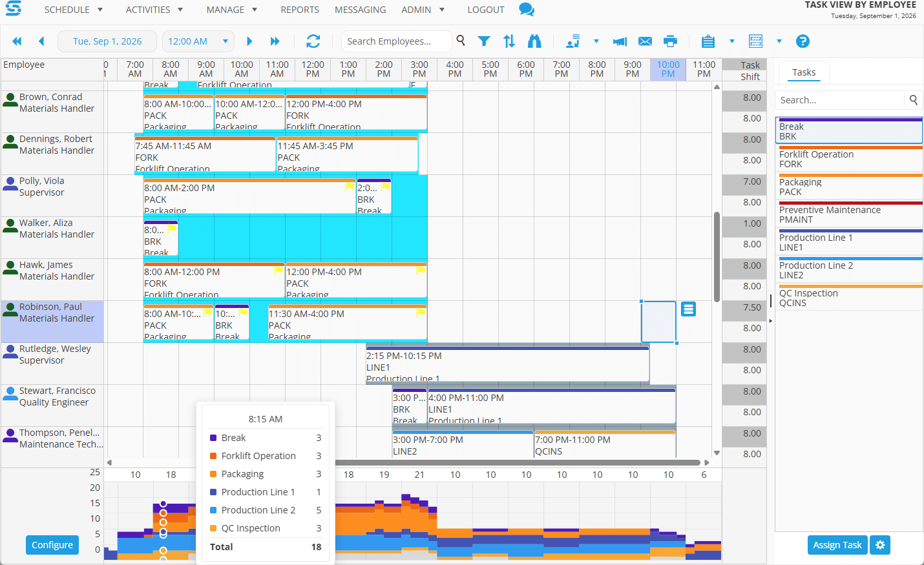Open Polly's 8:00 AM-2:00 PM PACK task
The height and width of the screenshot is (565, 924).
click(249, 196)
